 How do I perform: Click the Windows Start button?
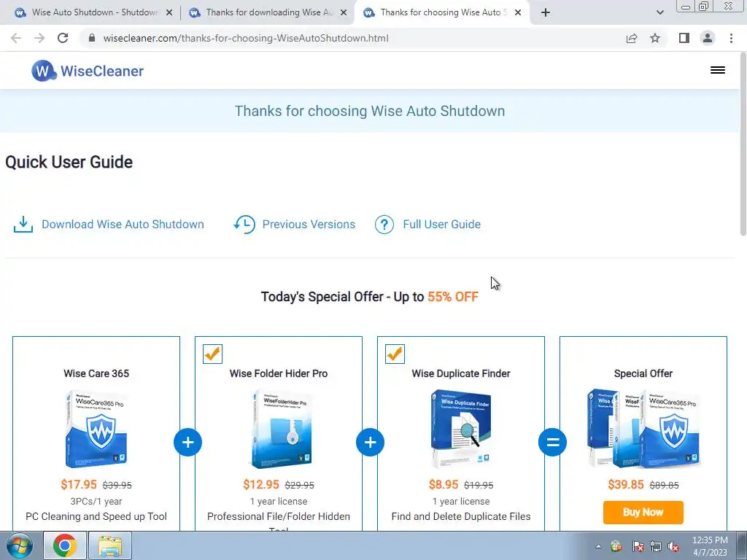coord(19,545)
